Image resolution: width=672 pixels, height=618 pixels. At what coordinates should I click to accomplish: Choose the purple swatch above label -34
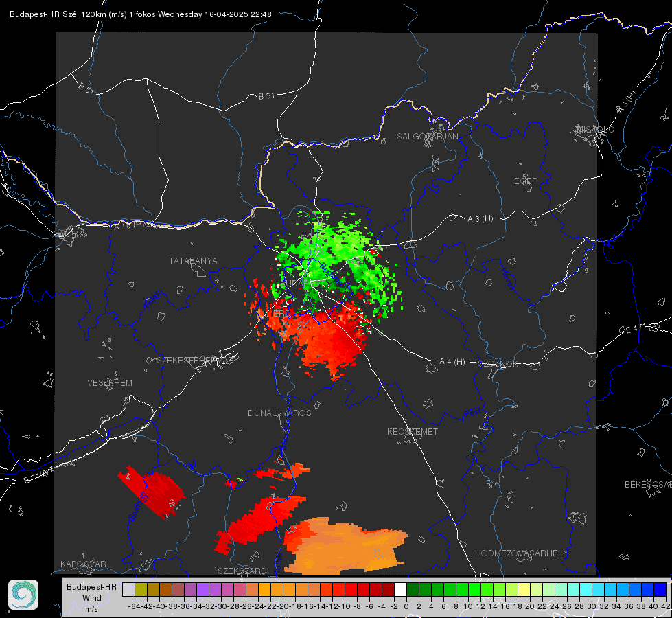click(202, 589)
